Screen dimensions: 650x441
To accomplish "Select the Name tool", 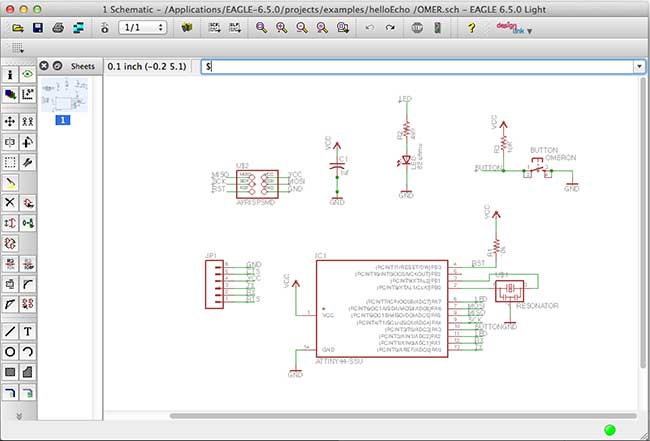I will [x=10, y=264].
